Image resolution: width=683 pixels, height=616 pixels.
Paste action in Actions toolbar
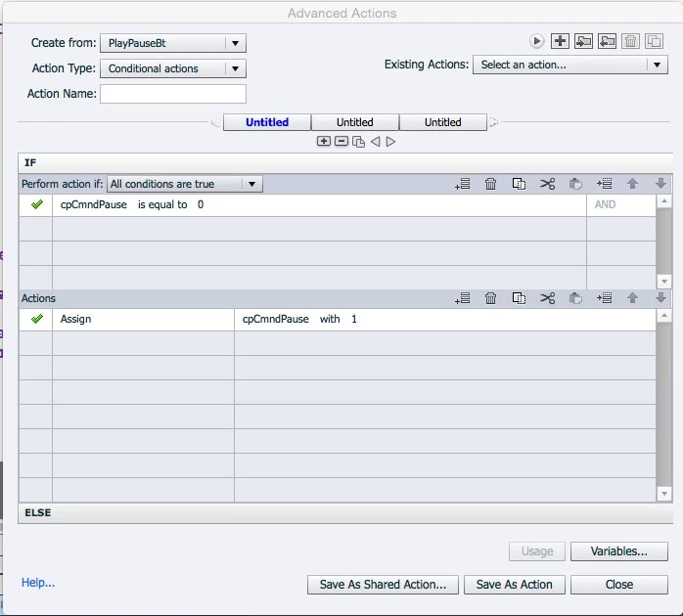[575, 298]
